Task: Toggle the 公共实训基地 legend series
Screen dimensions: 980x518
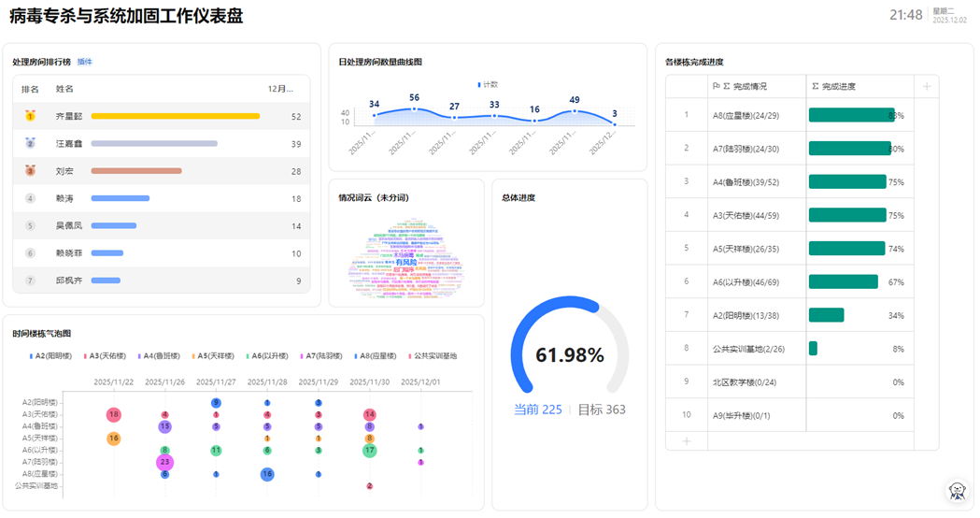Action: click(x=432, y=355)
